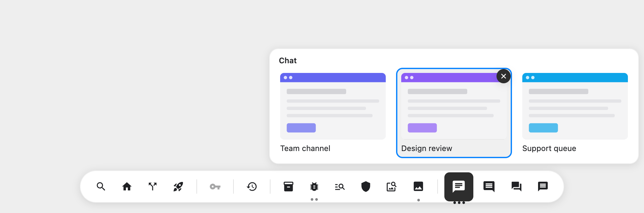Open the home icon in the dock
The height and width of the screenshot is (213, 644).
click(x=127, y=187)
